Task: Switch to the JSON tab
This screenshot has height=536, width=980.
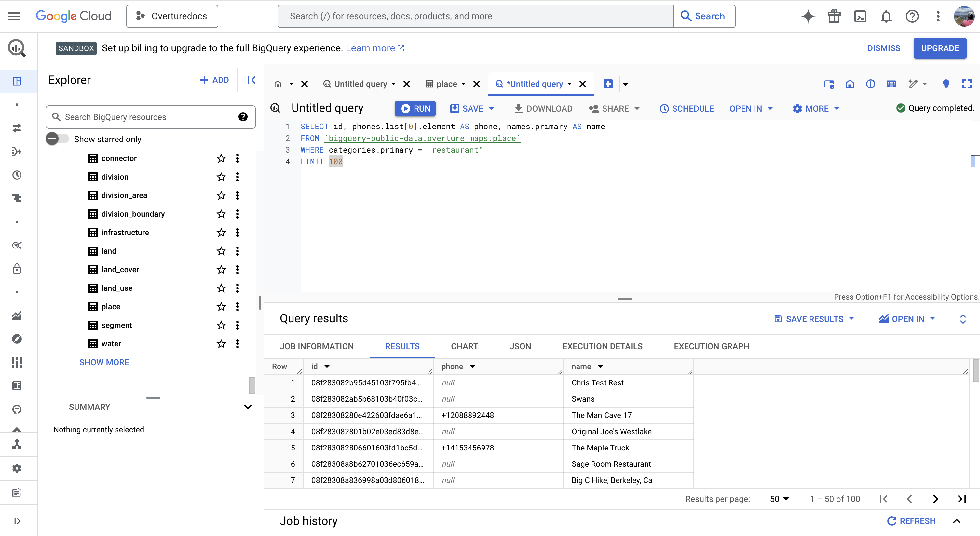Action: pyautogui.click(x=520, y=346)
